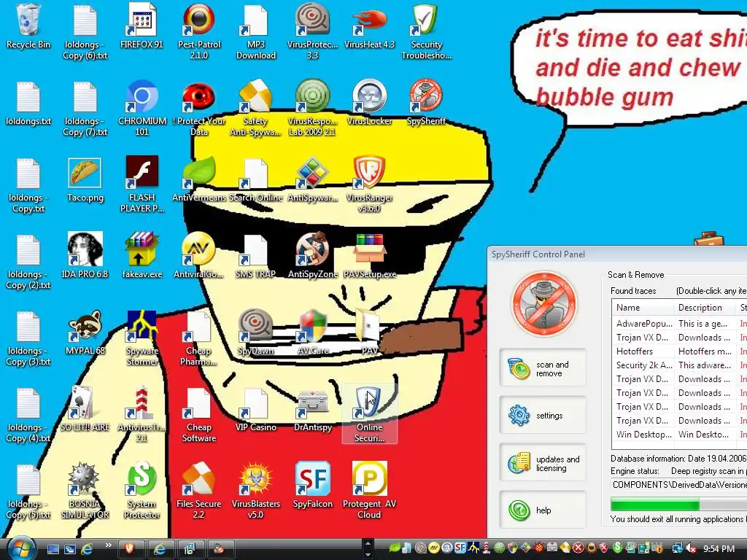
Task: Launch the AntiviralGold AV shortcut
Action: [198, 256]
